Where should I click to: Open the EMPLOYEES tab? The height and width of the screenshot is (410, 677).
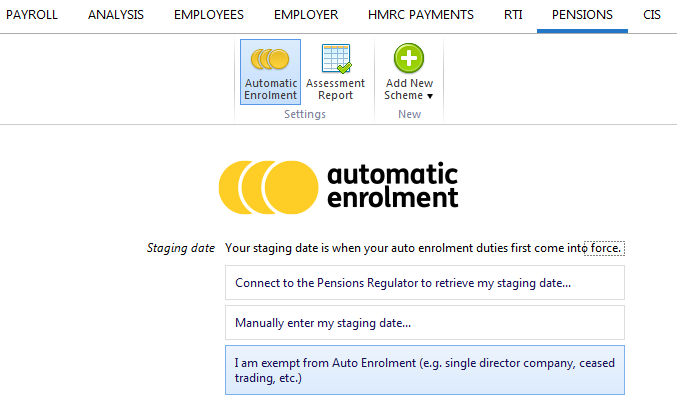point(209,15)
